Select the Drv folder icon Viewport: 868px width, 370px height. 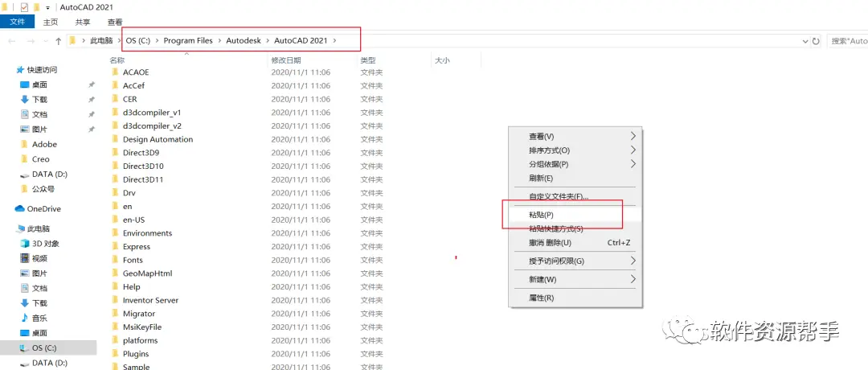point(115,193)
